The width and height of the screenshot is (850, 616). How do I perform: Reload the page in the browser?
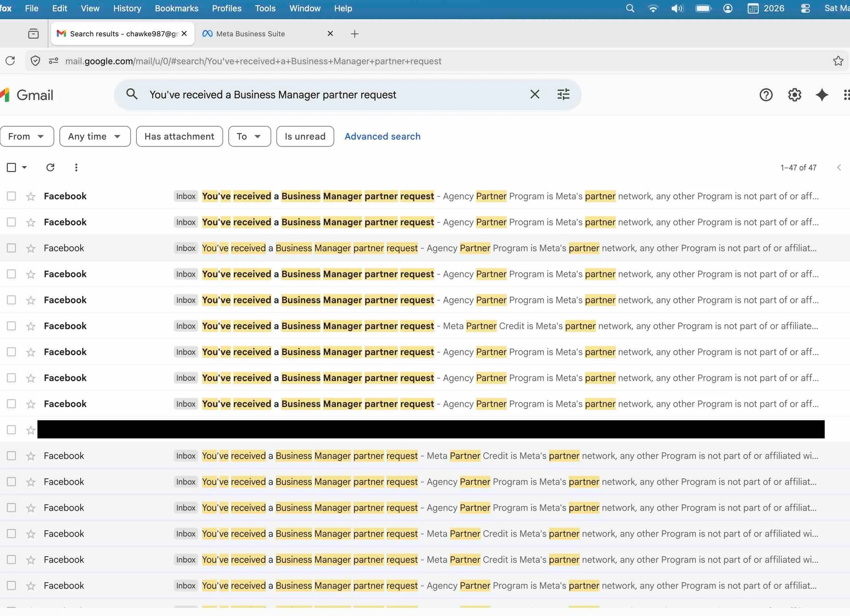(10, 61)
